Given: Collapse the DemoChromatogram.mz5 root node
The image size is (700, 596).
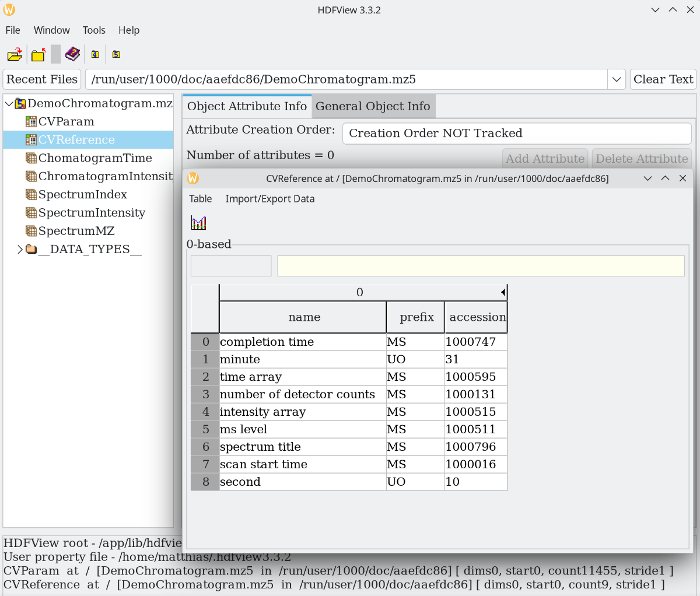Looking at the screenshot, I should point(9,104).
